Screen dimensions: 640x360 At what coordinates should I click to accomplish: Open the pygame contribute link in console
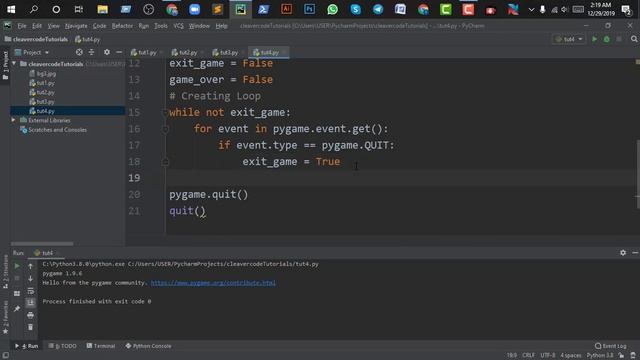point(213,282)
